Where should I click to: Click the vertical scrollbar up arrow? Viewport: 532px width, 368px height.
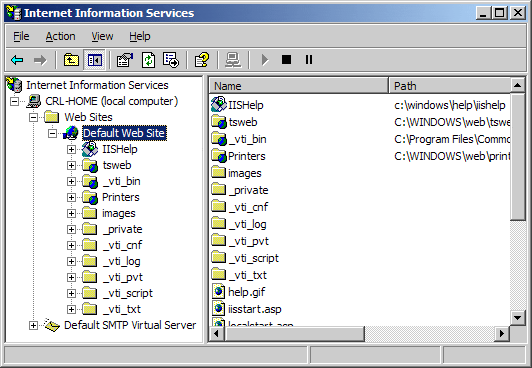click(x=517, y=85)
